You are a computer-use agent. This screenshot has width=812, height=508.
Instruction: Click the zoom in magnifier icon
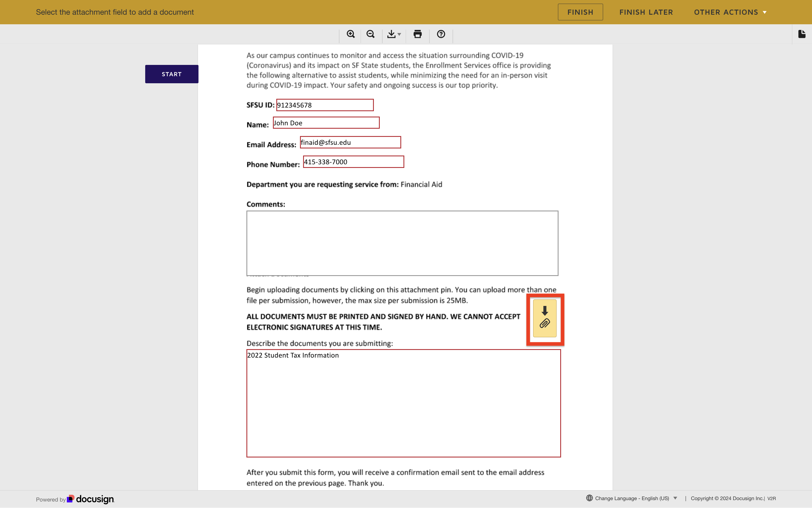pyautogui.click(x=351, y=34)
